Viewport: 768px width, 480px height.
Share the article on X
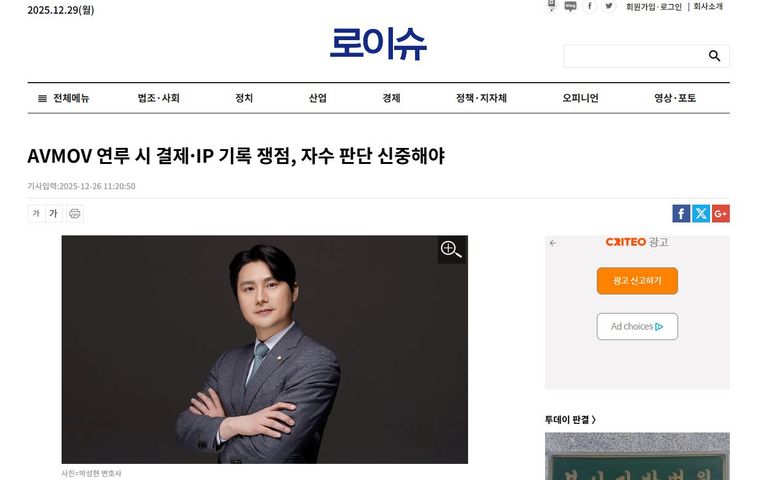tap(701, 214)
